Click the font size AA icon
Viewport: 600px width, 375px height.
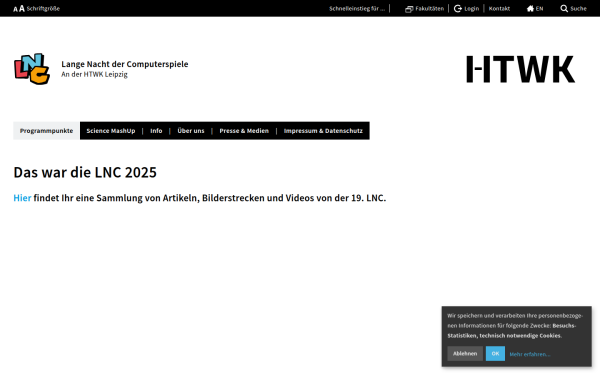pos(19,8)
